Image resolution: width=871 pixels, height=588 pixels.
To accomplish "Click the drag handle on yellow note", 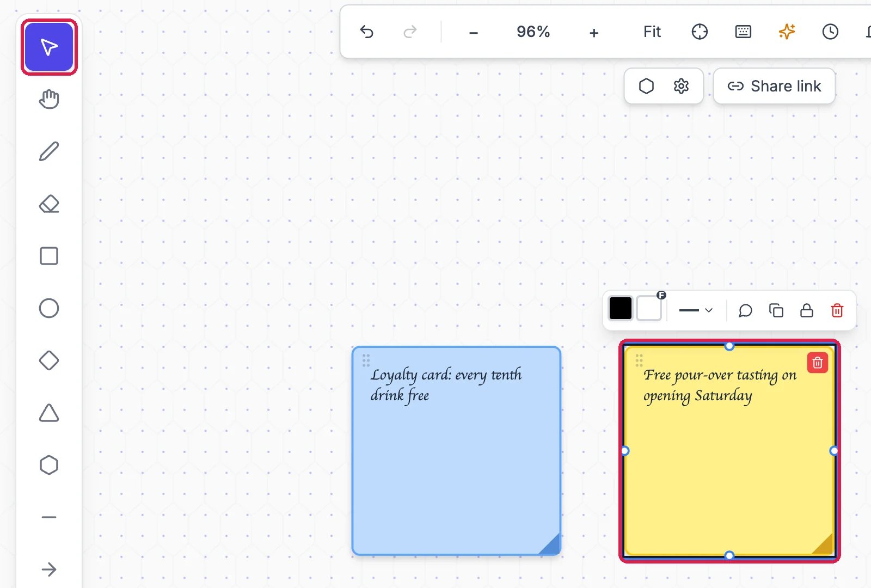I will [639, 360].
